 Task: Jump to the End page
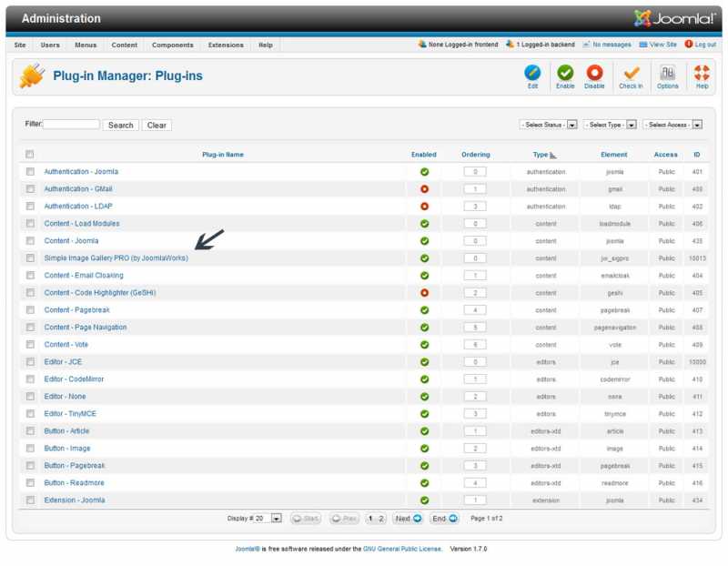click(x=444, y=519)
